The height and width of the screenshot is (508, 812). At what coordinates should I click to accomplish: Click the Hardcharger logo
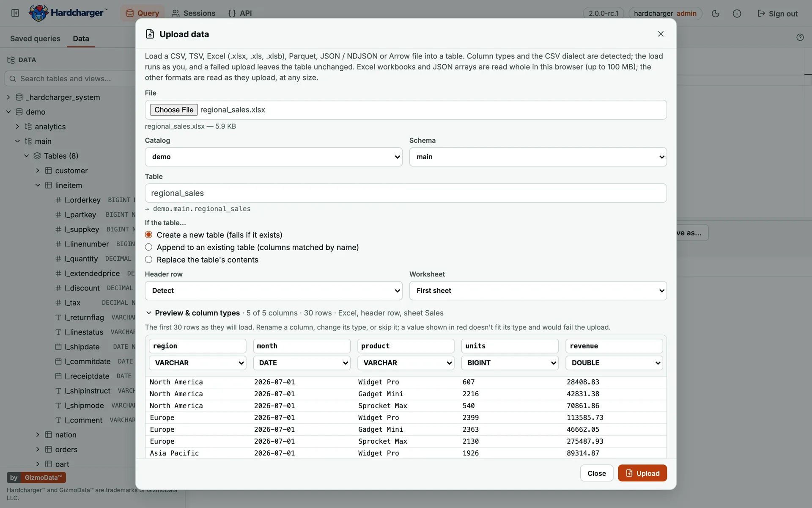(x=68, y=13)
